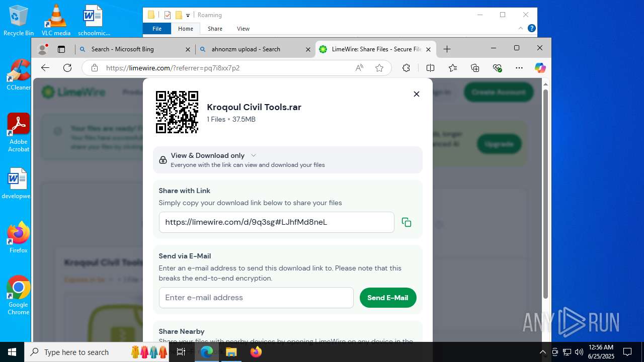Image resolution: width=644 pixels, height=362 pixels.
Task: Send the link via Send E-Mail button
Action: pyautogui.click(x=388, y=298)
